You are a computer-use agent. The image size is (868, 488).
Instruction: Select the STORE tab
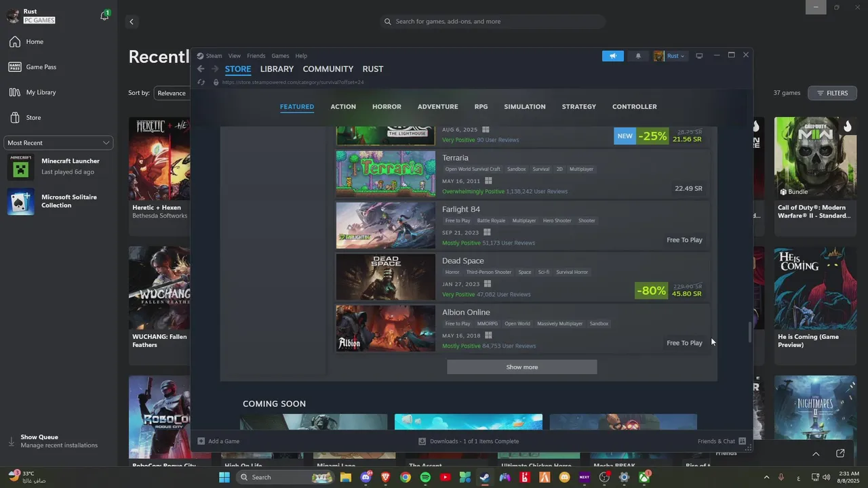pos(238,69)
